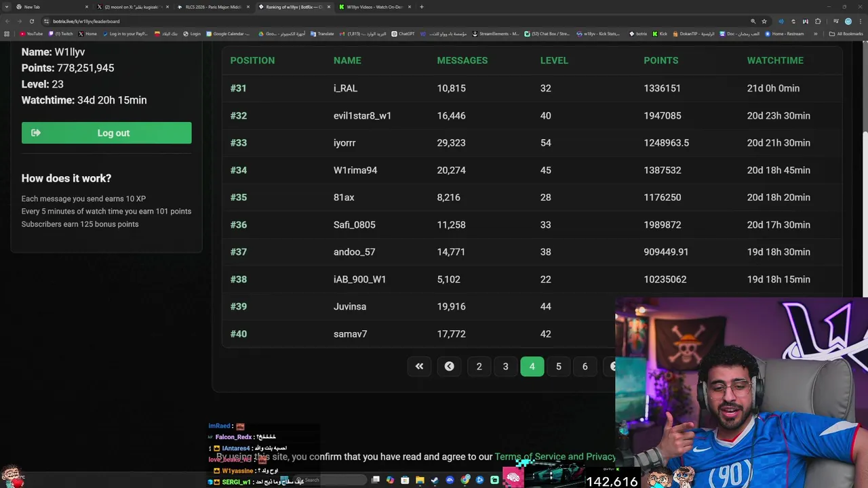The height and width of the screenshot is (488, 868).
Task: Open Copilot icon in taskbar
Action: [x=390, y=480]
